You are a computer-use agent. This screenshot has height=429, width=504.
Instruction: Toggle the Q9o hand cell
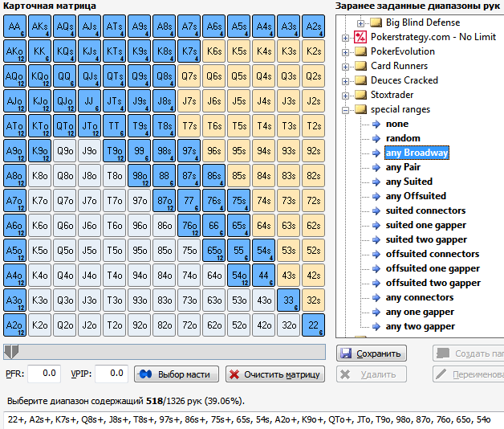click(x=65, y=150)
